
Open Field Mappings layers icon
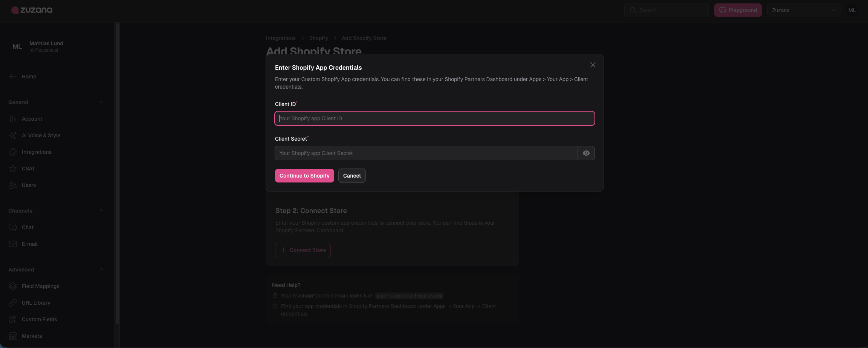point(13,286)
